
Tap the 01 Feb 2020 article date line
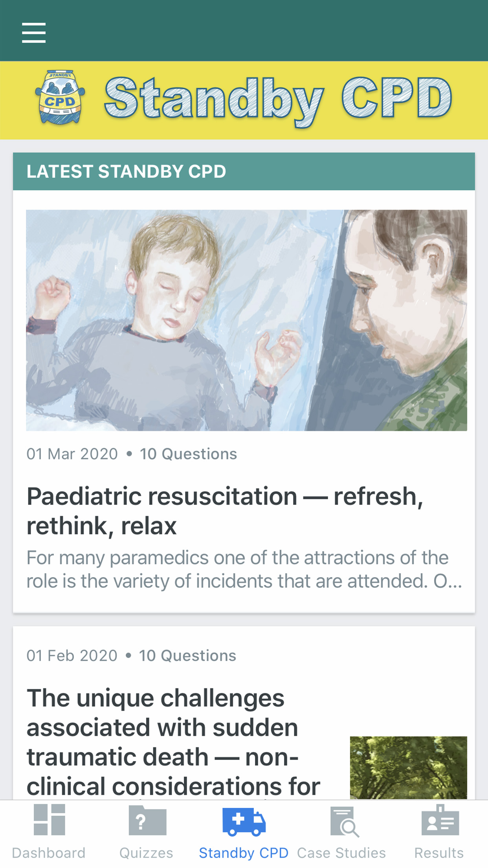point(131,656)
